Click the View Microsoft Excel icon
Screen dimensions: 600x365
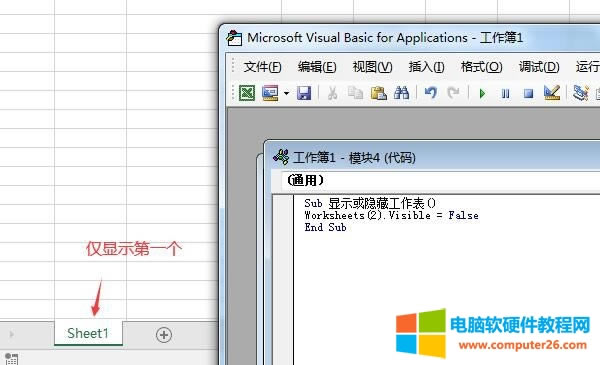247,93
